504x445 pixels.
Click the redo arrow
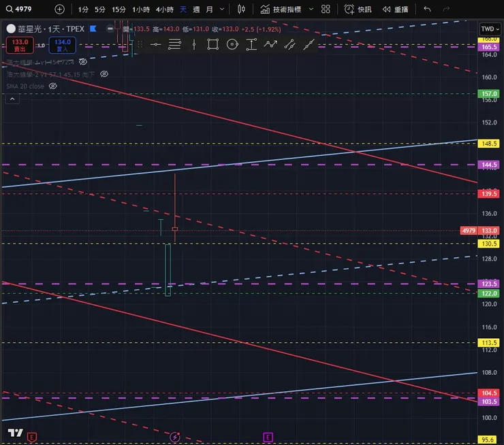tap(446, 9)
